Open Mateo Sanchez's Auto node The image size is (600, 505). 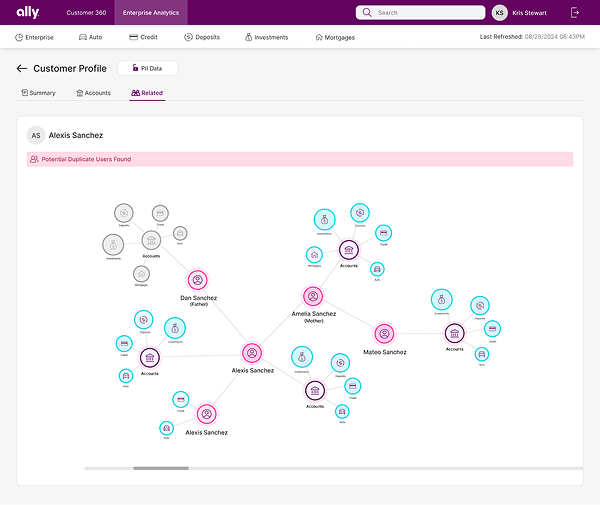tap(482, 354)
